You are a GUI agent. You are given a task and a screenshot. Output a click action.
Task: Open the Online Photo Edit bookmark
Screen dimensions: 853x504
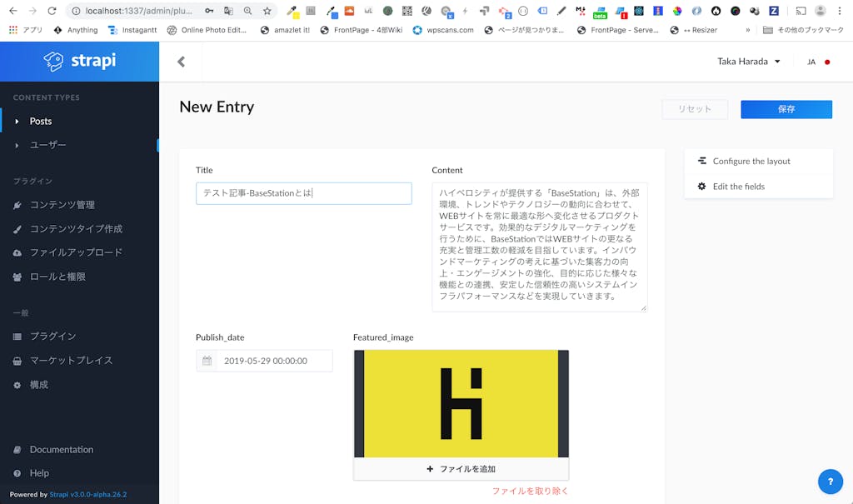pos(207,30)
